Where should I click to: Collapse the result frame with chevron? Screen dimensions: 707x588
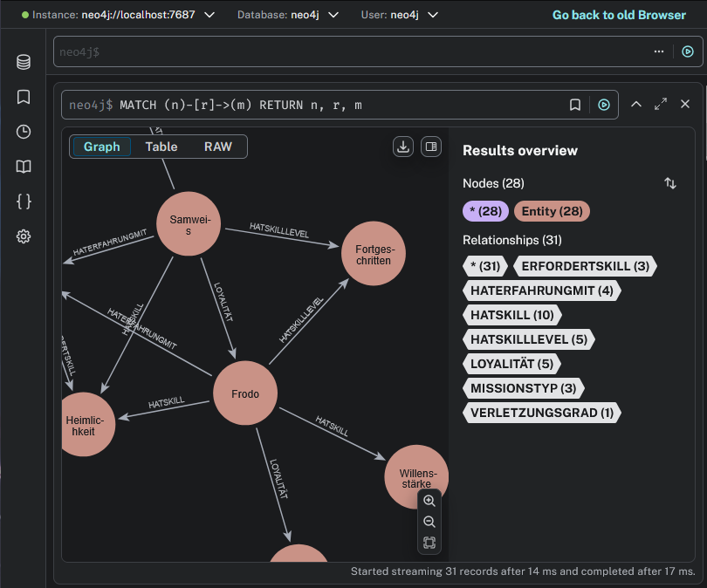(x=636, y=104)
